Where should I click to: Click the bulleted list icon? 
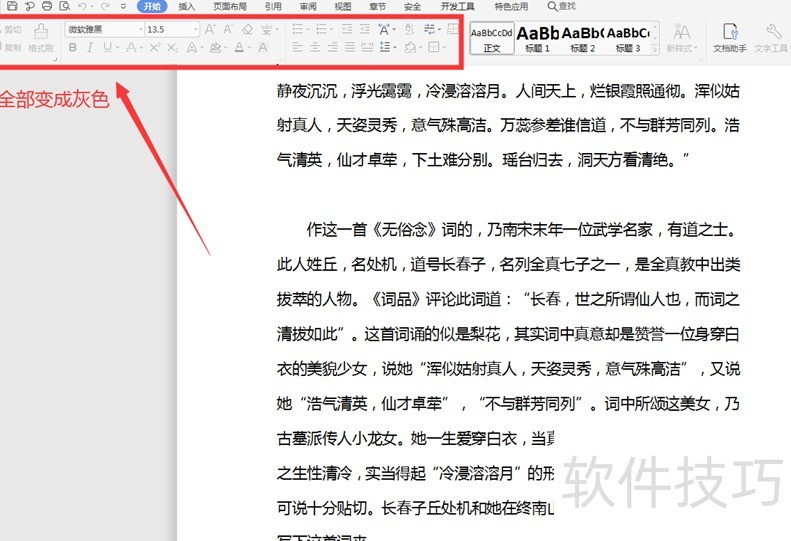coord(298,29)
